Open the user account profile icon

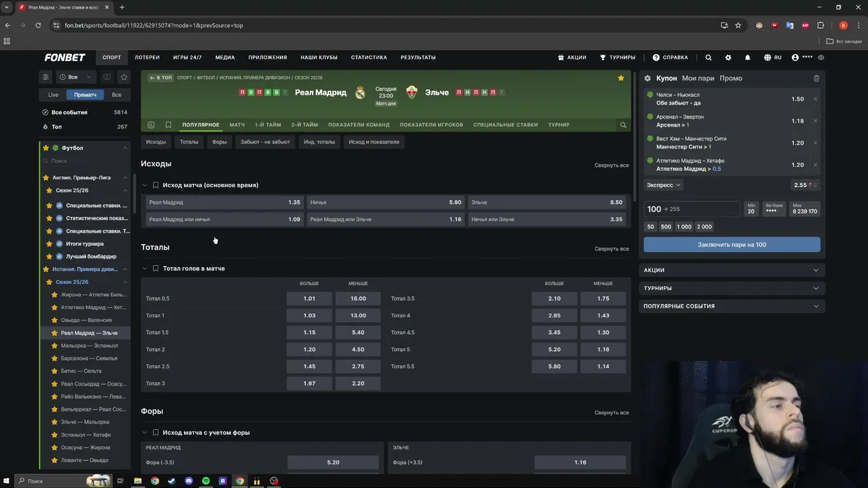click(x=795, y=58)
